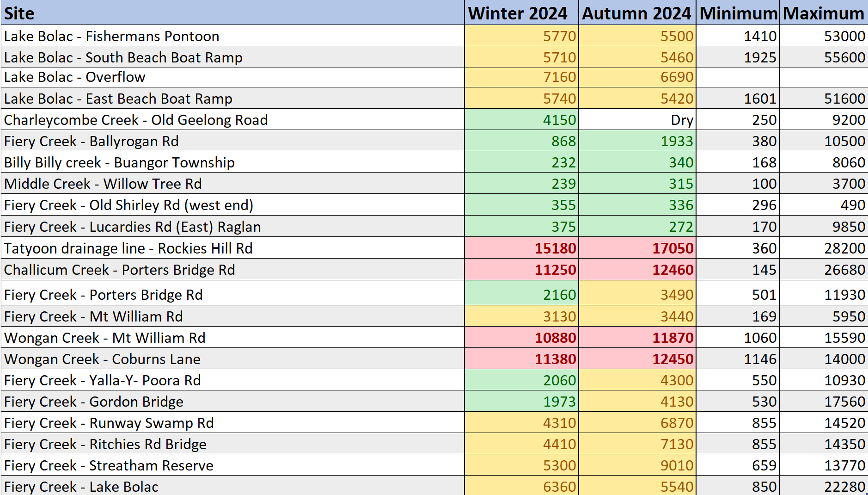Select the Site column header cell
868x495 pixels.
coord(232,12)
